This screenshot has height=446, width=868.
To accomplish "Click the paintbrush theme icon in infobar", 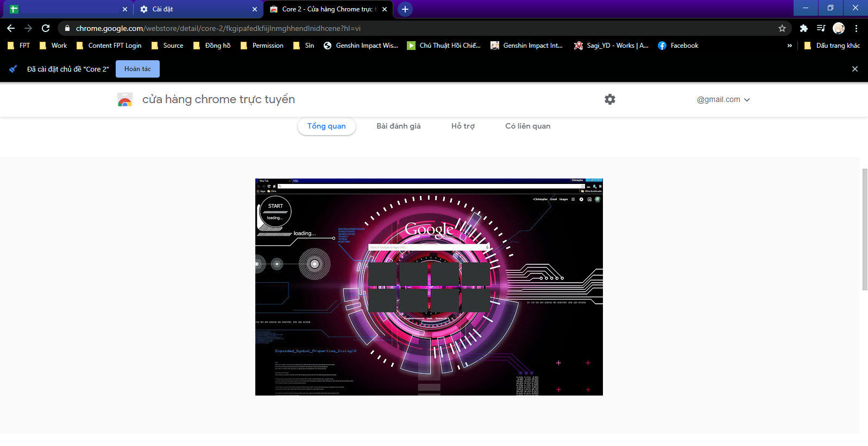I will (x=13, y=69).
